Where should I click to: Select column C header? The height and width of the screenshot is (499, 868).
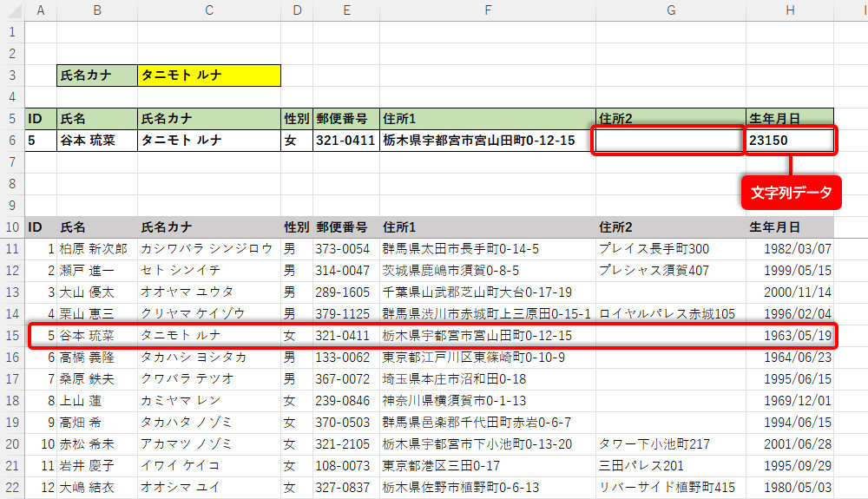coord(208,10)
